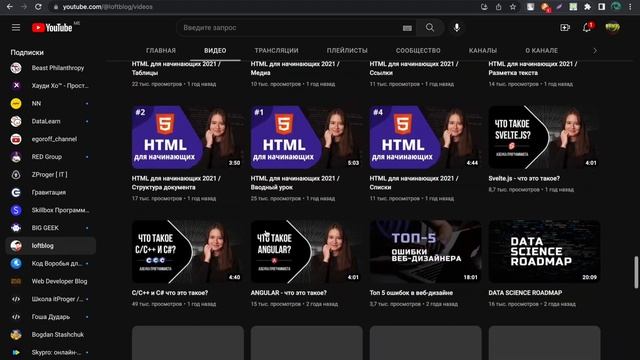640x360 pixels.
Task: Open the СООБЩЕСТВО tab
Action: click(418, 51)
